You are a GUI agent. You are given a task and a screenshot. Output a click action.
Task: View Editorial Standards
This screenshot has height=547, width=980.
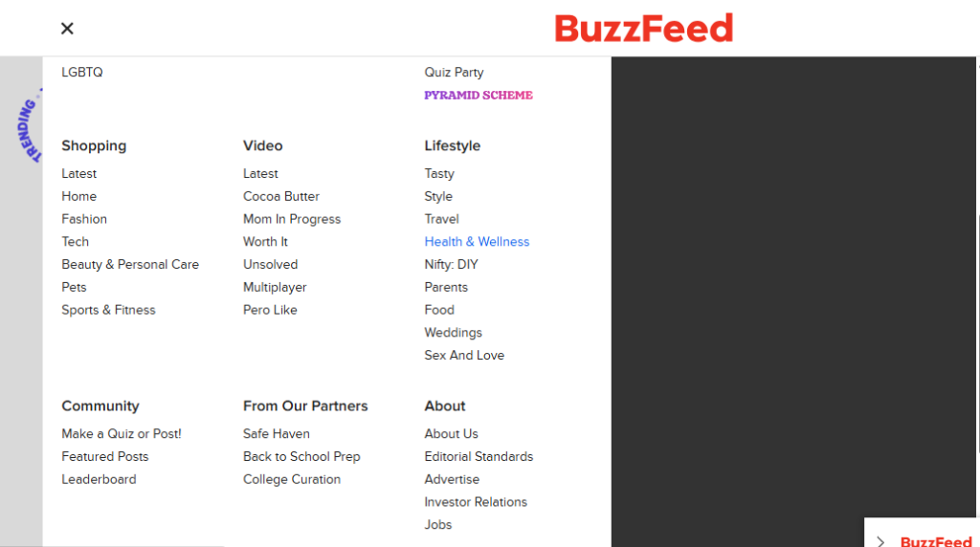[x=479, y=457]
